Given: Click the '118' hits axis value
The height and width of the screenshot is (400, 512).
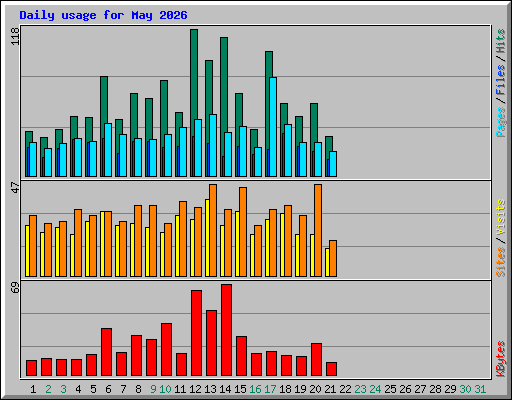Looking at the screenshot, I should click(x=15, y=36).
